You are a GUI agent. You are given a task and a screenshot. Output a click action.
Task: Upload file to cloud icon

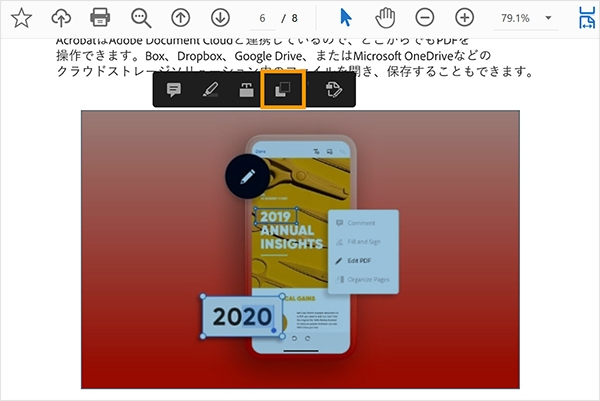[61, 18]
